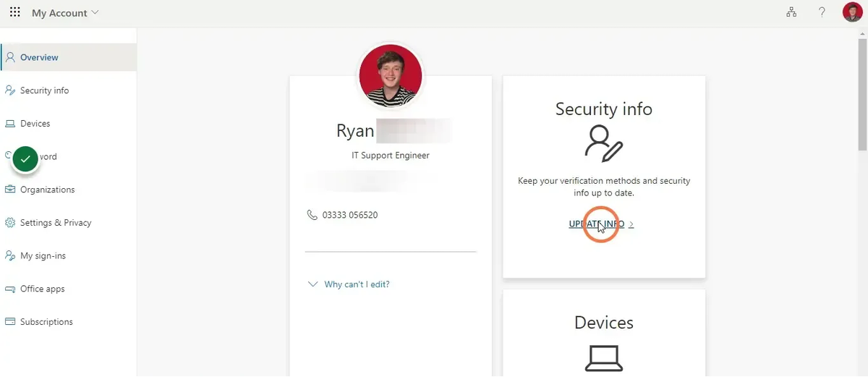Click the Security info card heading
The image size is (868, 377).
coord(604,109)
